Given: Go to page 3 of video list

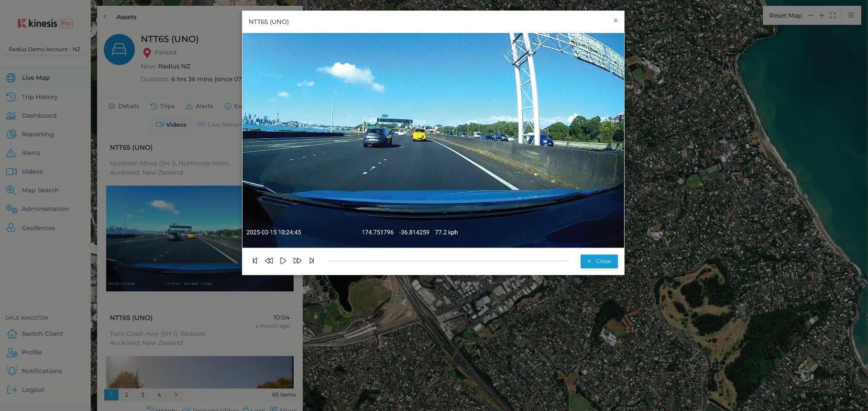Looking at the screenshot, I should (143, 395).
